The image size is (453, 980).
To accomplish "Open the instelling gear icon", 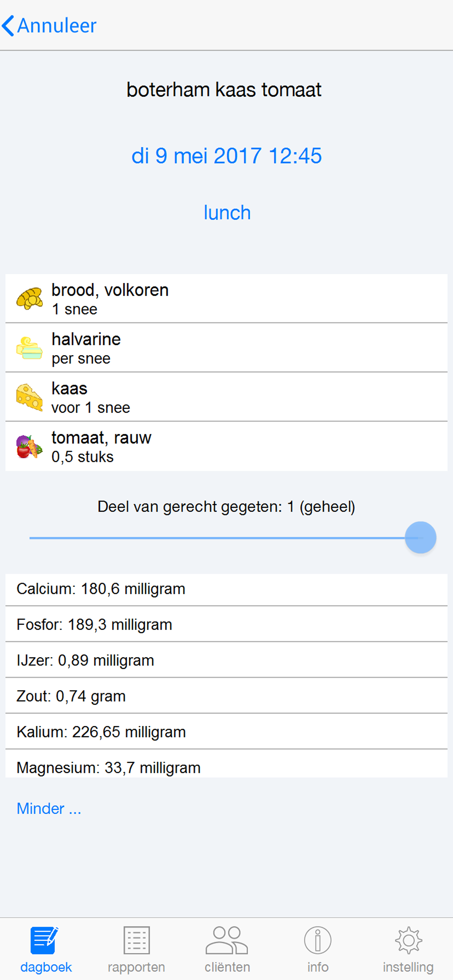I will click(409, 940).
